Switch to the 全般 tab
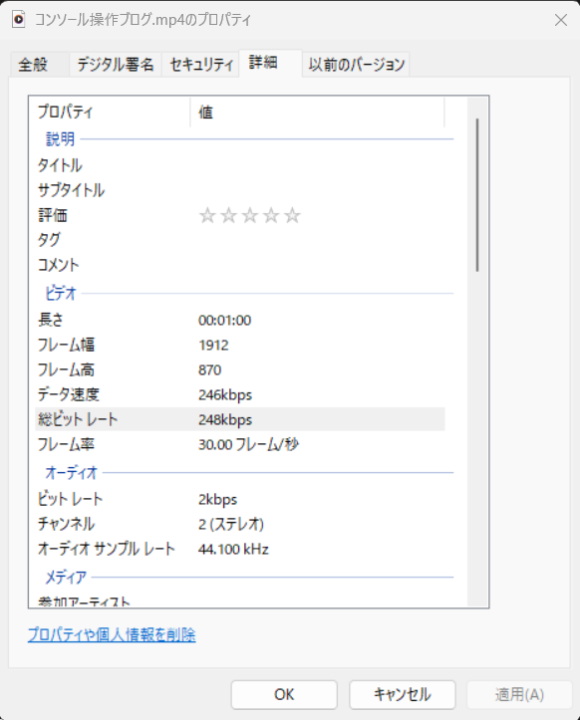Image resolution: width=580 pixels, height=720 pixels. tap(39, 64)
